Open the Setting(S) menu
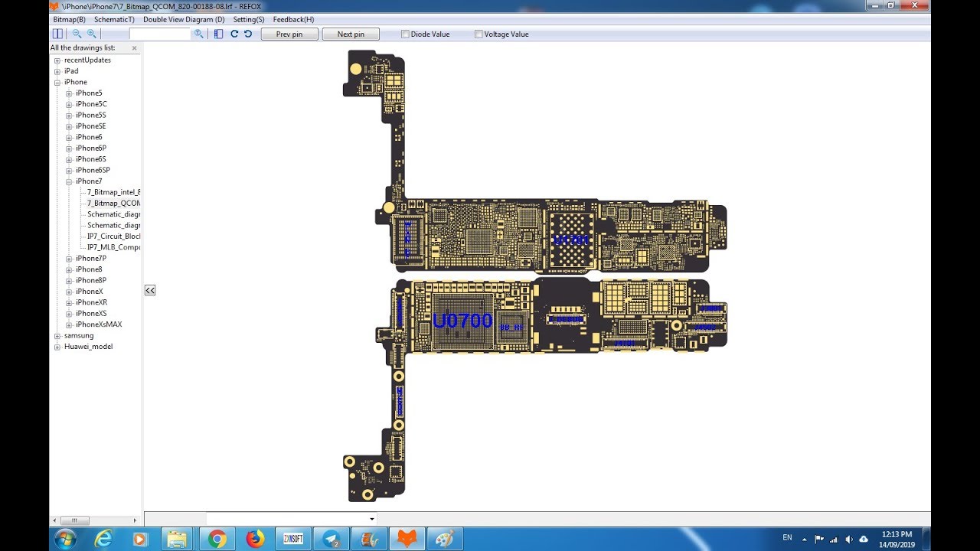This screenshot has width=980, height=551. pyautogui.click(x=249, y=19)
